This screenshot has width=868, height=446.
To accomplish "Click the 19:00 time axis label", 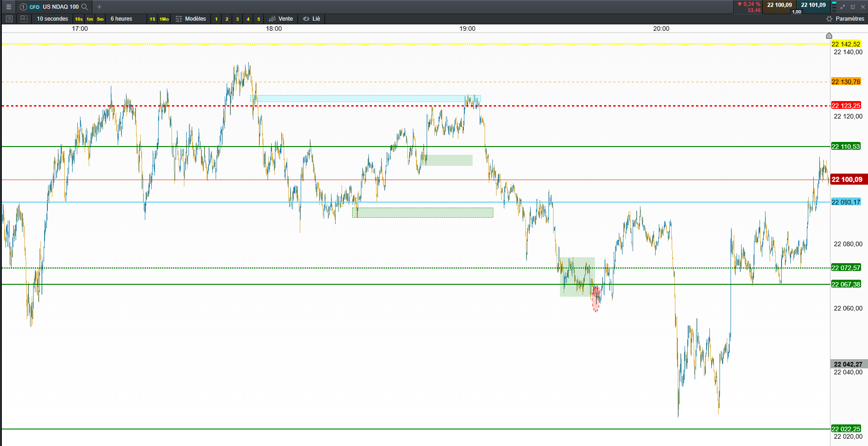I will (468, 28).
